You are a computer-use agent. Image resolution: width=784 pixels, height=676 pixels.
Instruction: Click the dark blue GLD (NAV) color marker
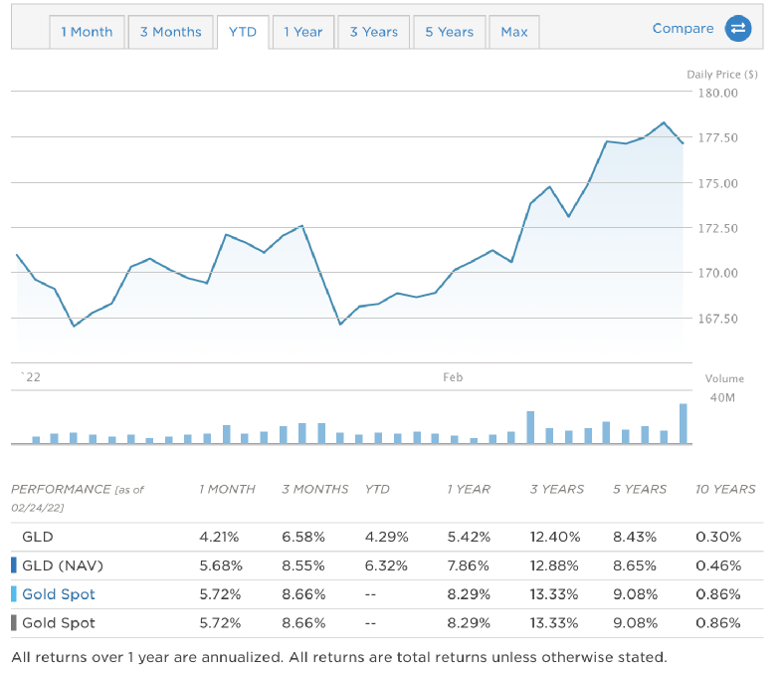click(14, 565)
